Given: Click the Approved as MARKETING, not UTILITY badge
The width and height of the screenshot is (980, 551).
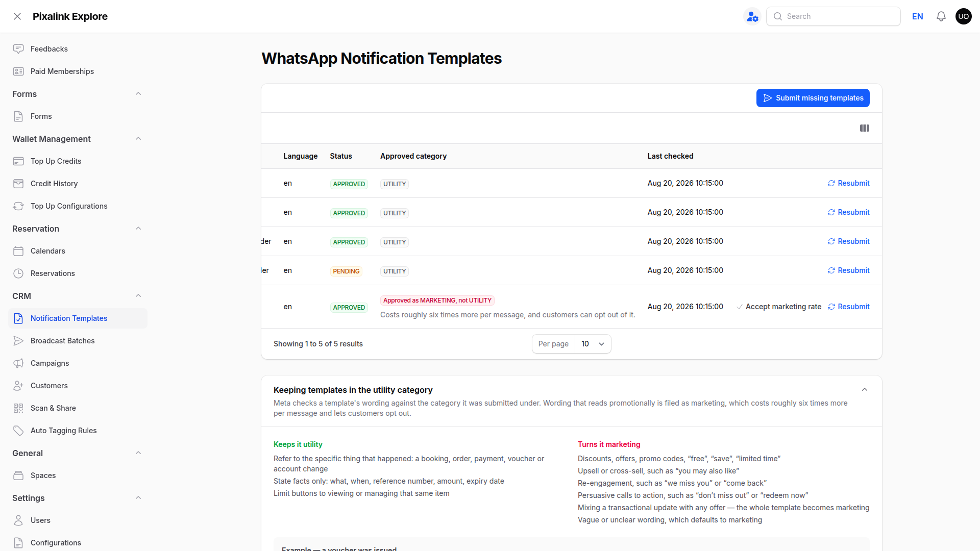Looking at the screenshot, I should click(x=437, y=300).
